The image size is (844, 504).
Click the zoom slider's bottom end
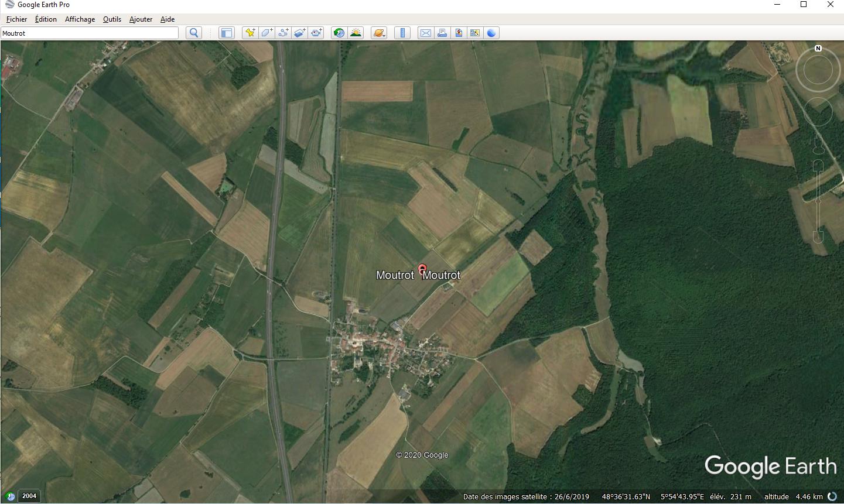click(818, 236)
